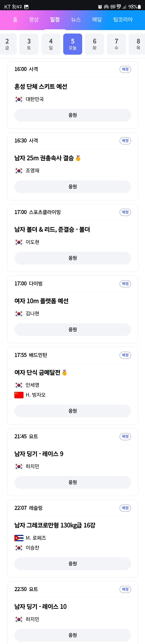Open the 영상 tab
Viewport: 145px width, 644px height.
point(34,20)
